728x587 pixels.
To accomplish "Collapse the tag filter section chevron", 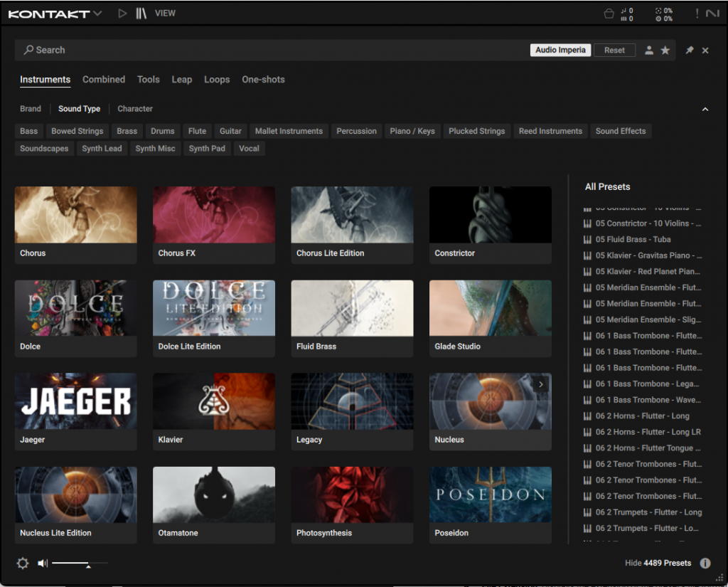I will pyautogui.click(x=705, y=110).
